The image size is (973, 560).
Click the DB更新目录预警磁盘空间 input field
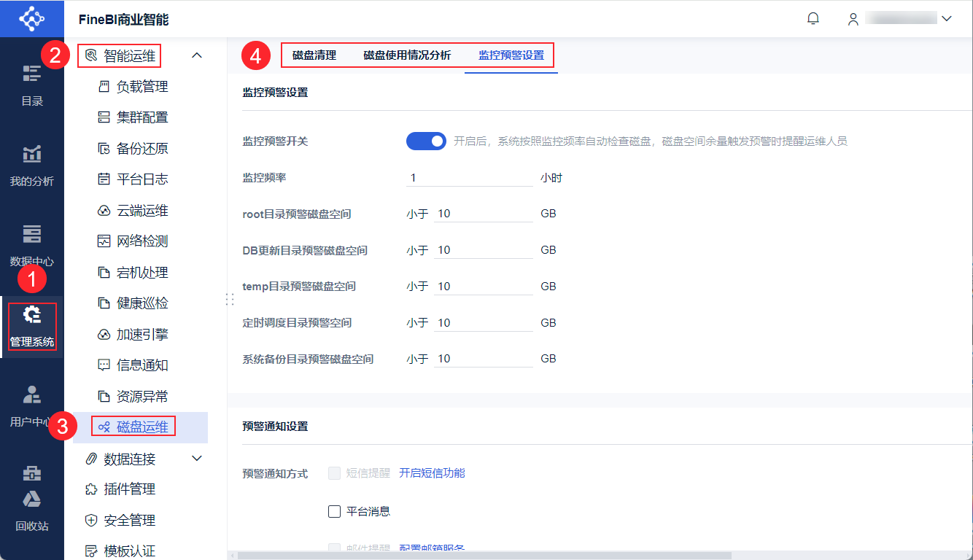pos(484,250)
